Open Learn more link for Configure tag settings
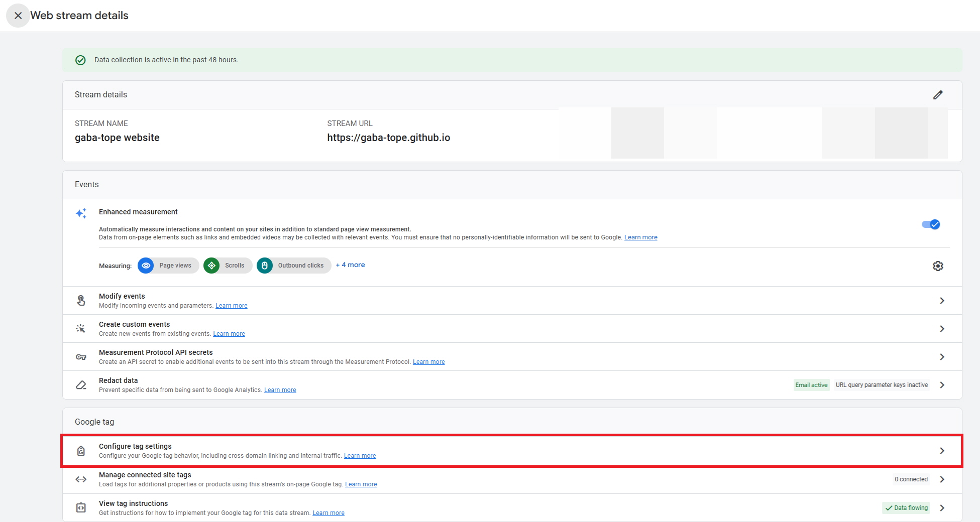 (360, 456)
